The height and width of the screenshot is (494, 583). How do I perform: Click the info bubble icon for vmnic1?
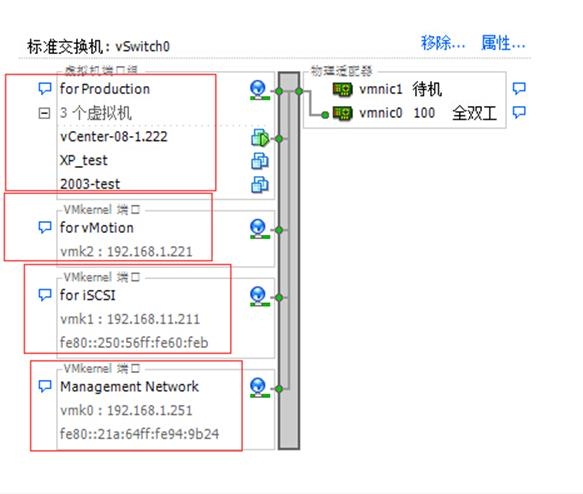[519, 88]
